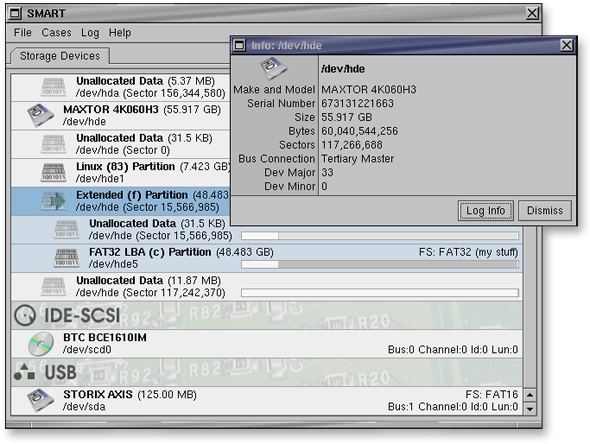Click the Unallocated Data Sector 15,566,985 icon
The height and width of the screenshot is (444, 590).
click(67, 230)
